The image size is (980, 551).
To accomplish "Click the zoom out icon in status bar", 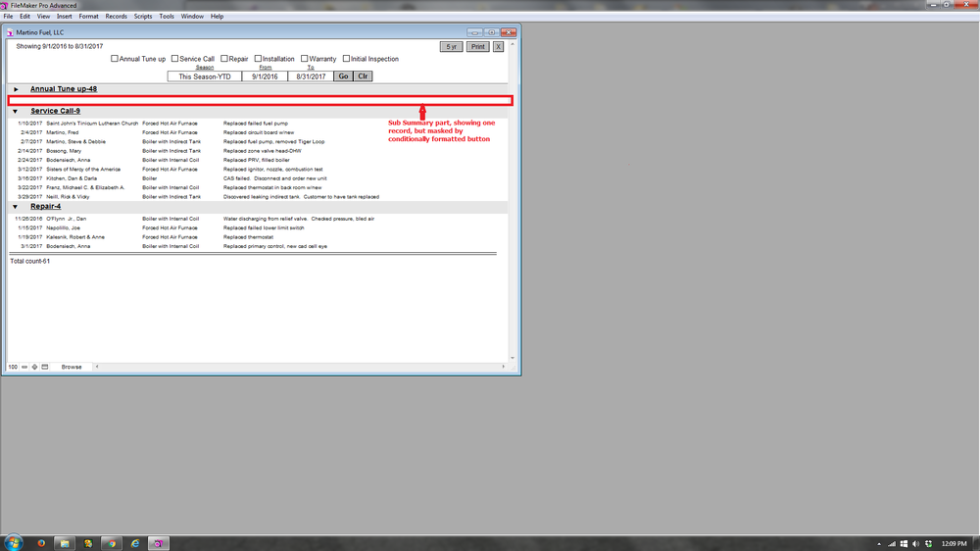I will pos(24,367).
